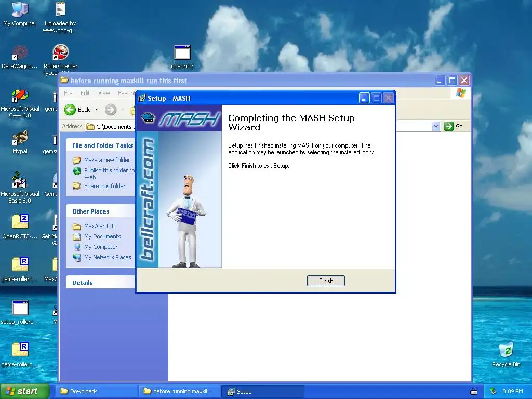Viewport: 532px width, 399px height.
Task: Click the Windows Start button
Action: [x=24, y=391]
